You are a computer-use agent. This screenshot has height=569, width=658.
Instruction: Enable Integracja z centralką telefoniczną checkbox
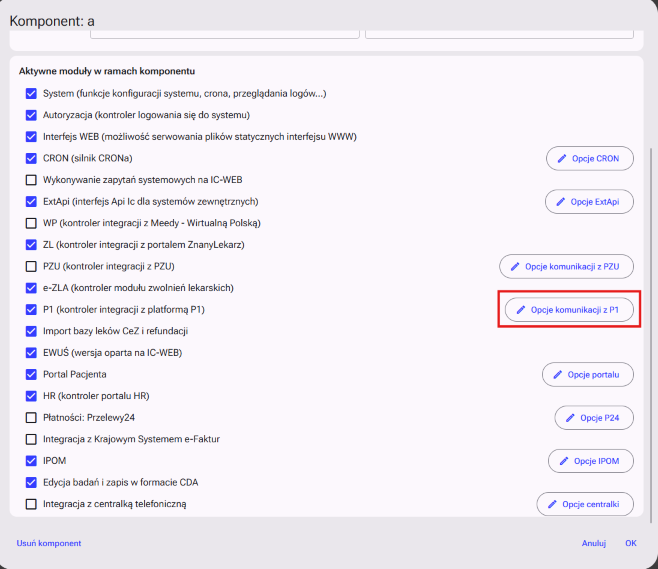pyautogui.click(x=31, y=504)
